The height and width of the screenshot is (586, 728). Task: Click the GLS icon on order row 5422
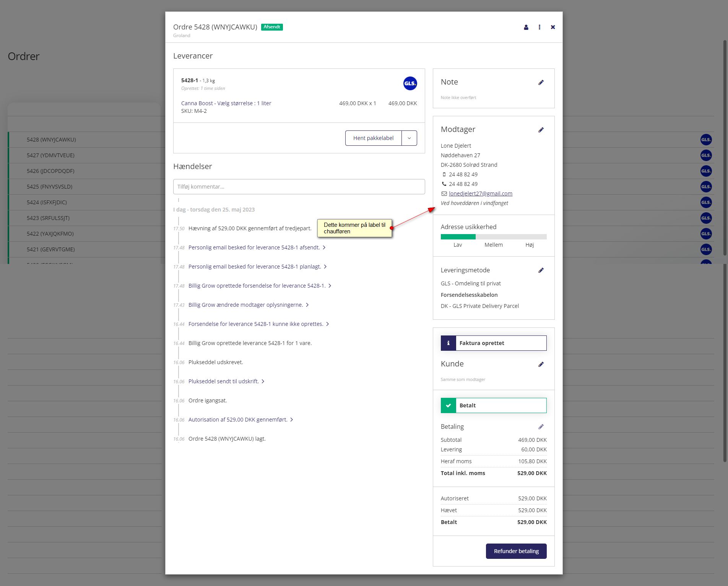pyautogui.click(x=706, y=234)
